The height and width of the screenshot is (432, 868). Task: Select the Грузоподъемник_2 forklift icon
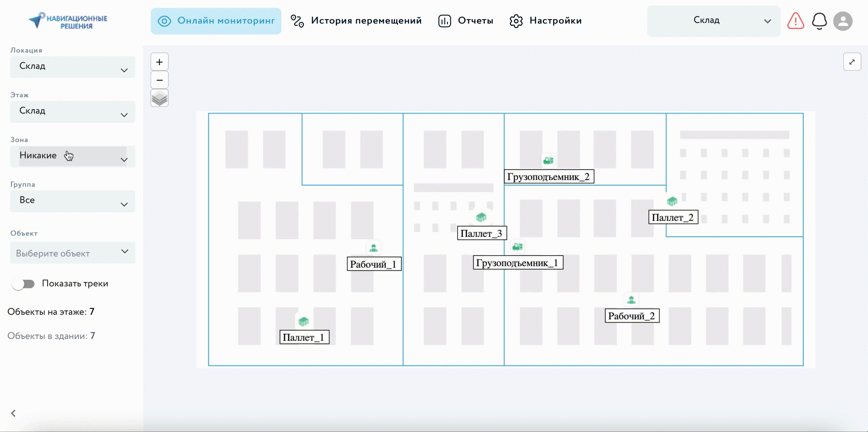coord(549,161)
